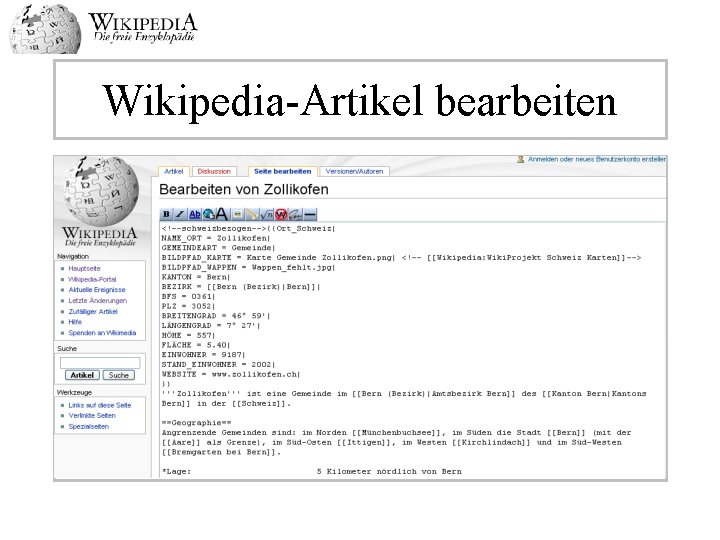720x540 pixels.
Task: Click the 'BFS = 0361|' line
Action: tap(188, 297)
